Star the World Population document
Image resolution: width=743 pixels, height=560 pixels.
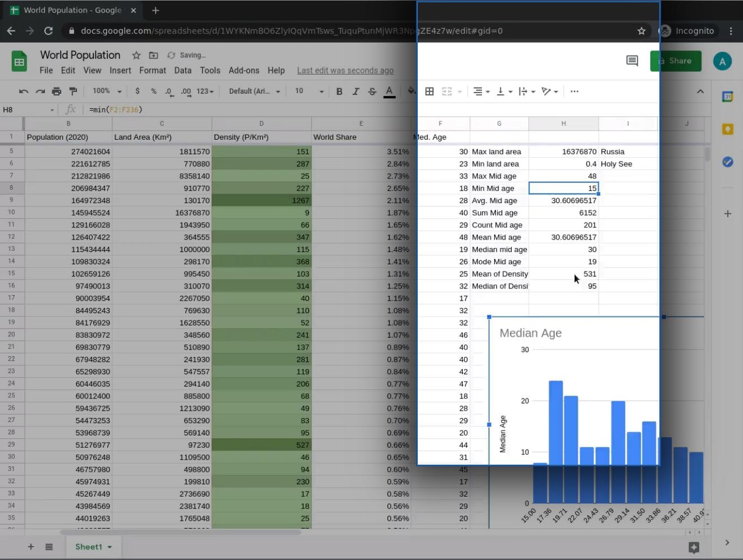(x=136, y=55)
